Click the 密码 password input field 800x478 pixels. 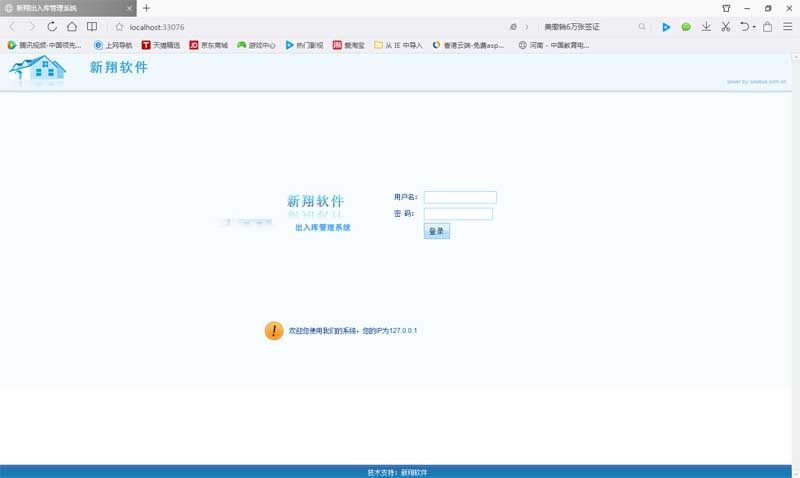[458, 214]
